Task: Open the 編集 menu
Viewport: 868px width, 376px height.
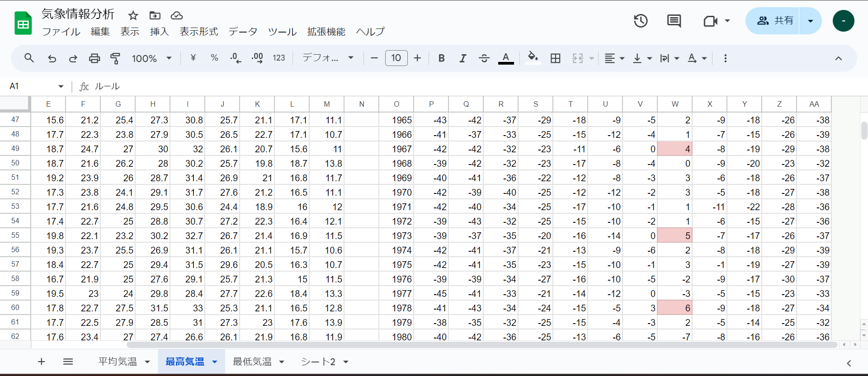Action: [x=100, y=32]
